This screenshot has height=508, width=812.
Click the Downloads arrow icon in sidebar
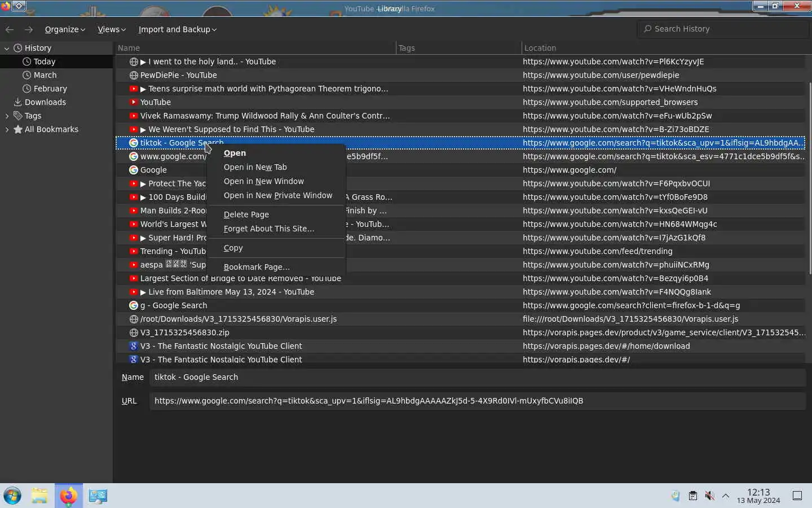pyautogui.click(x=18, y=102)
